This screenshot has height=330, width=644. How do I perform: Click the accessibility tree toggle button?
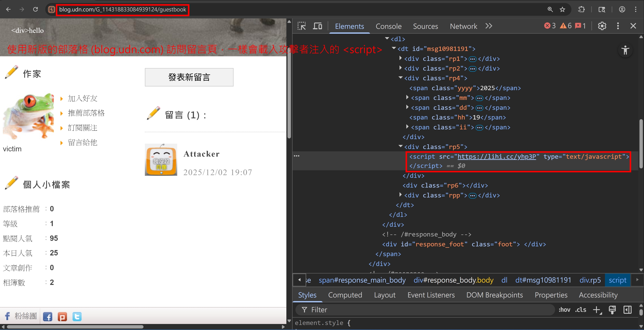625,50
